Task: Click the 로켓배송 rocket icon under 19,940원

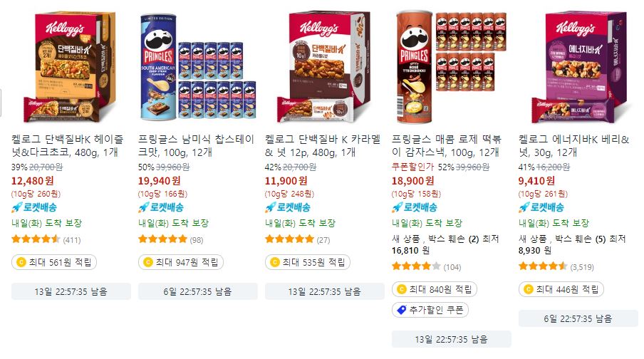Action: click(144, 207)
